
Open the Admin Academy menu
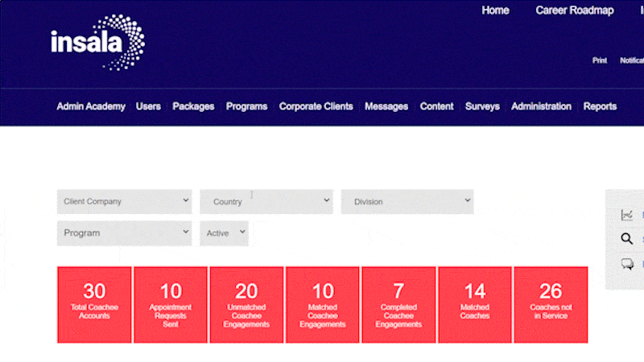[91, 106]
